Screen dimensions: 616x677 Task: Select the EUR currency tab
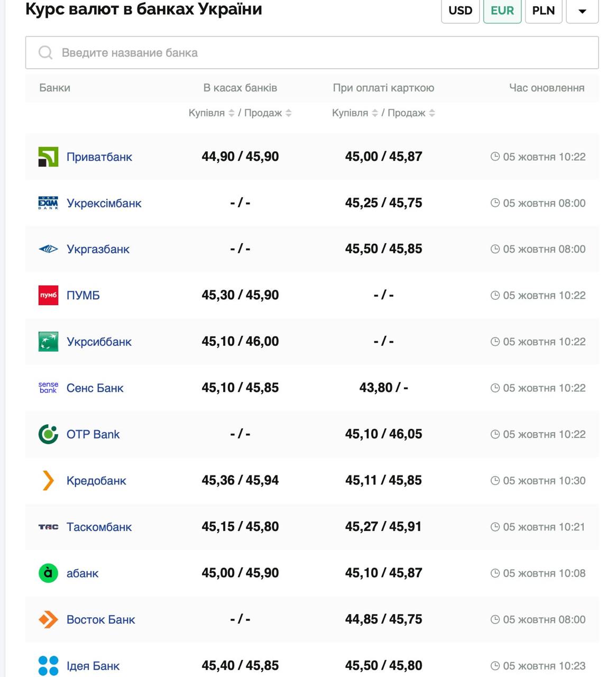[502, 11]
